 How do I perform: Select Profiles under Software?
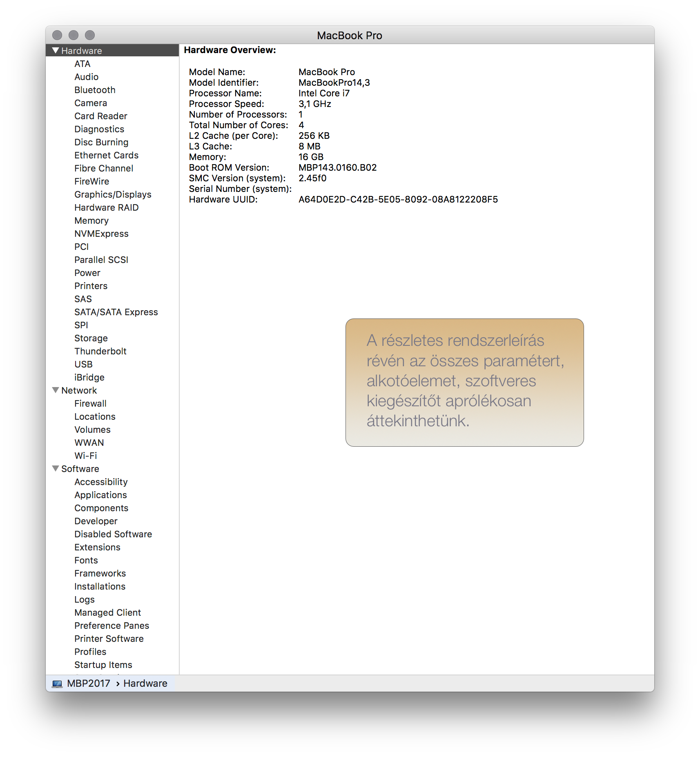[x=90, y=652]
